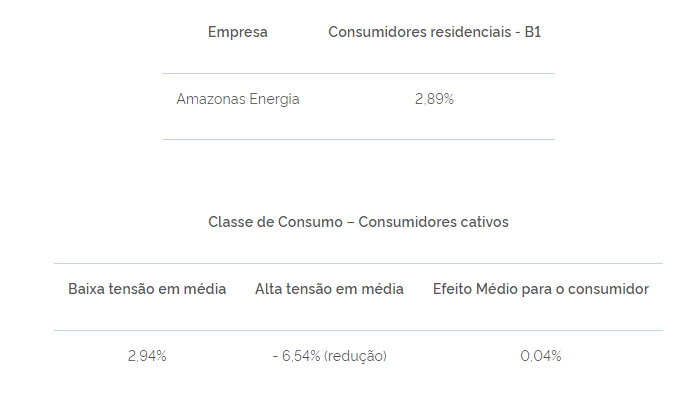Click the word Energia in company name
This screenshot has width=689, height=394.
pyautogui.click(x=274, y=99)
